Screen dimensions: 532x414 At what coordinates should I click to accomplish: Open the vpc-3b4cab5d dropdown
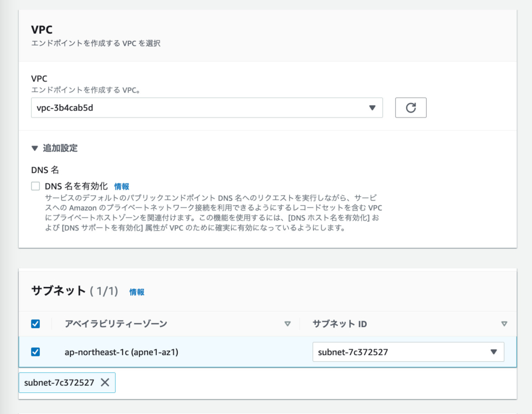[x=206, y=108]
